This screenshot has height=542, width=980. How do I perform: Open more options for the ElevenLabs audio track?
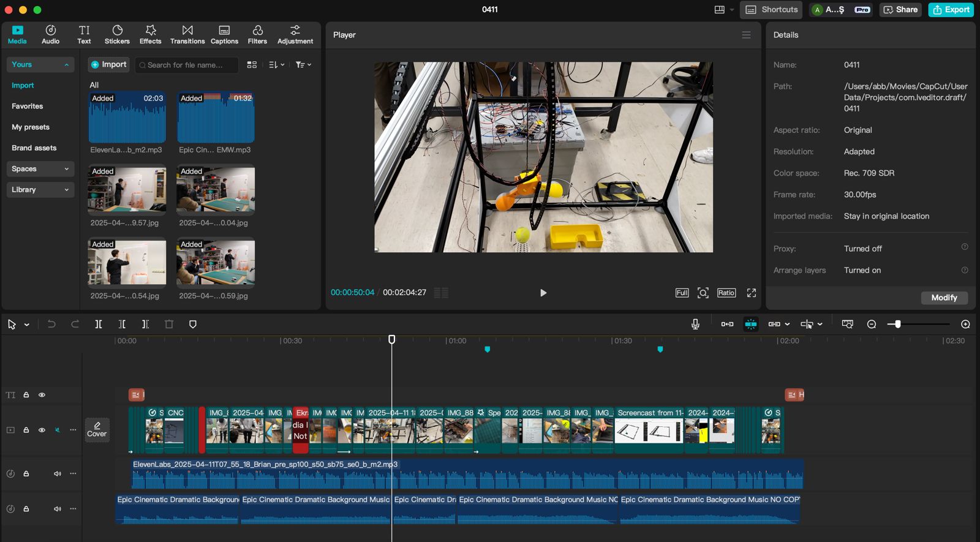click(73, 473)
